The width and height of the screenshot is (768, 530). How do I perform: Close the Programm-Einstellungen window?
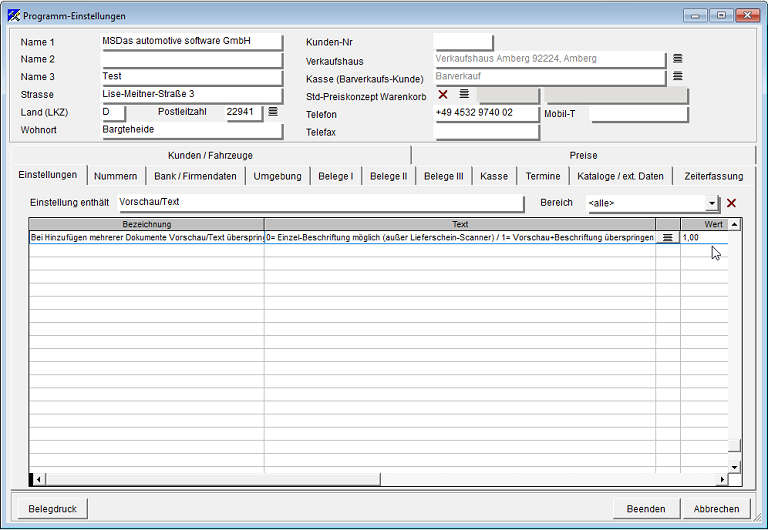747,16
